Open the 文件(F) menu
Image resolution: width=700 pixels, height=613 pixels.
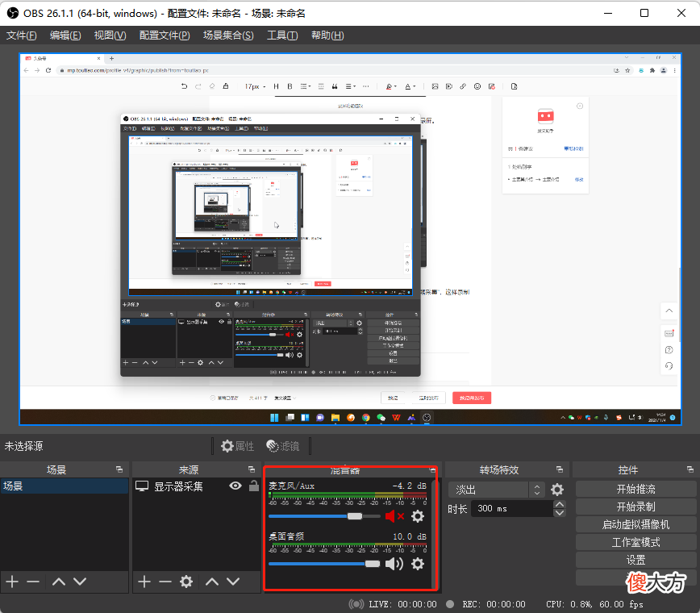point(22,35)
